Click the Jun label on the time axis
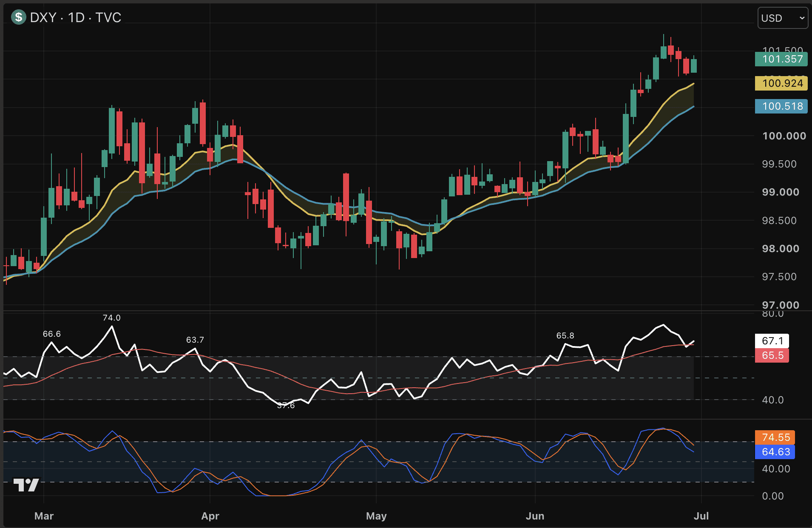Screen dimensions: 812x528 [535, 516]
